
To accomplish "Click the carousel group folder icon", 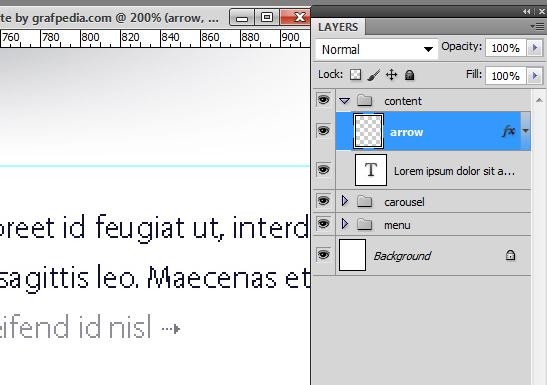I will click(365, 202).
